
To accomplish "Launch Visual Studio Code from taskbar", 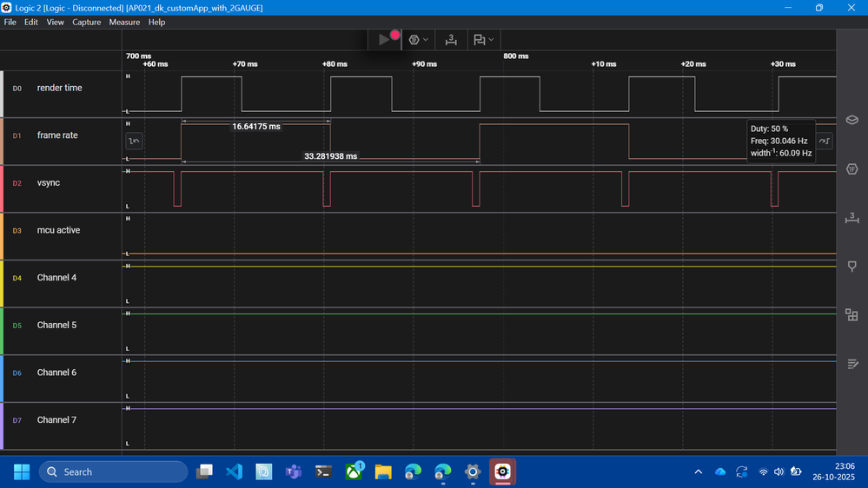I will (x=235, y=472).
